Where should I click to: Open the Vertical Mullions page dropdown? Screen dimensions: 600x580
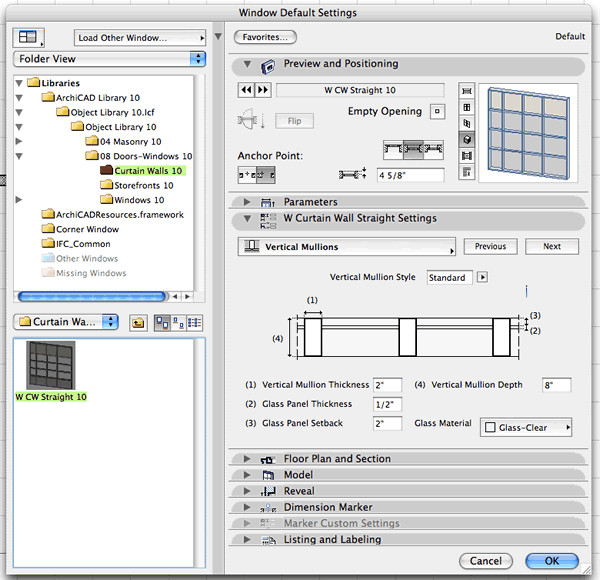(x=347, y=247)
